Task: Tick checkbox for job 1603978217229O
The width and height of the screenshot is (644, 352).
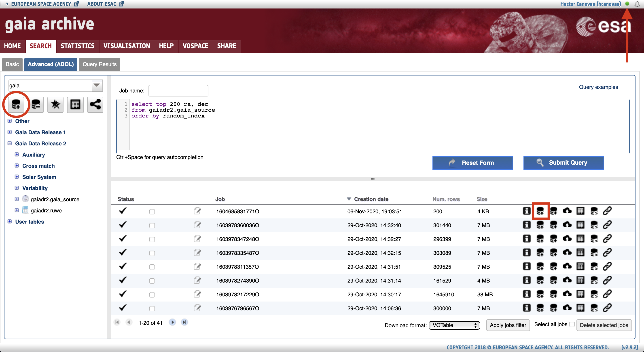Action: (x=152, y=295)
